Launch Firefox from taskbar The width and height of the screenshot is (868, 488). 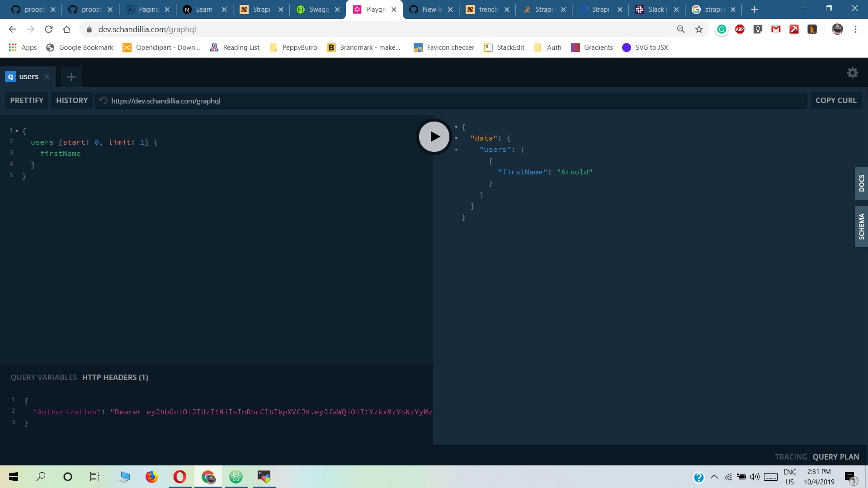point(151,477)
